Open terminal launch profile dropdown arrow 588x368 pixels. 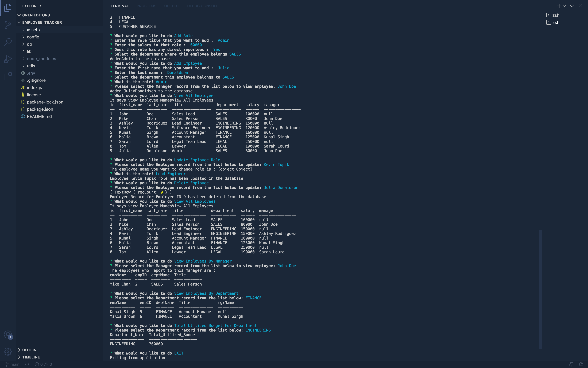coord(564,6)
